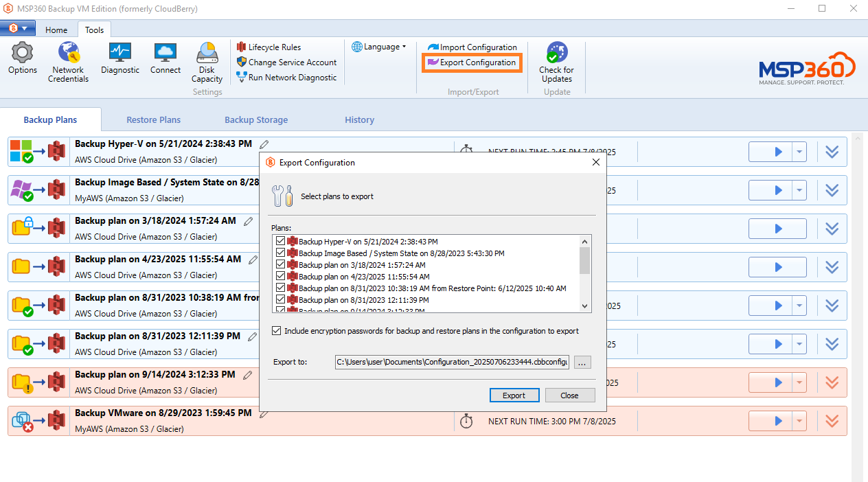Uncheck Backup Hyper-V in export list
This screenshot has width=868, height=482.
tap(280, 241)
